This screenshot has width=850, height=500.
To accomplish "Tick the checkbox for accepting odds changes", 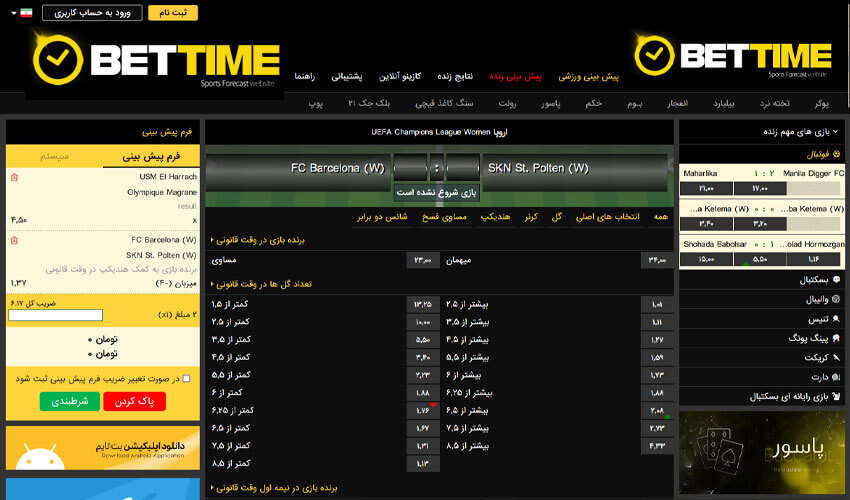I will tap(186, 379).
